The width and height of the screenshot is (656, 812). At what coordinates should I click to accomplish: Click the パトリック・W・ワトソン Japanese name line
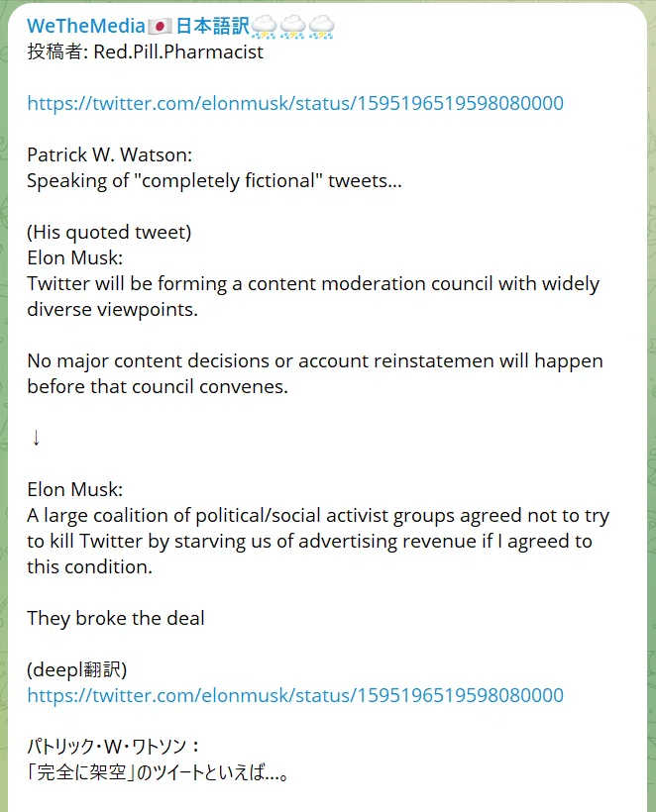113,747
